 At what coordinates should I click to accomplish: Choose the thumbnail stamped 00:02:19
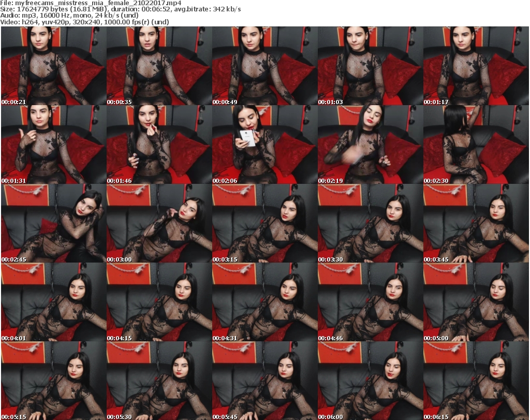(x=370, y=144)
